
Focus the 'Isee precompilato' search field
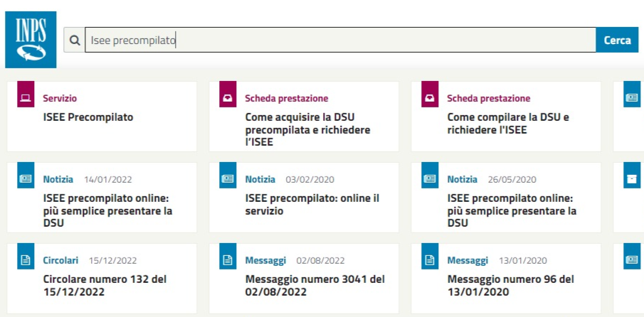click(340, 41)
